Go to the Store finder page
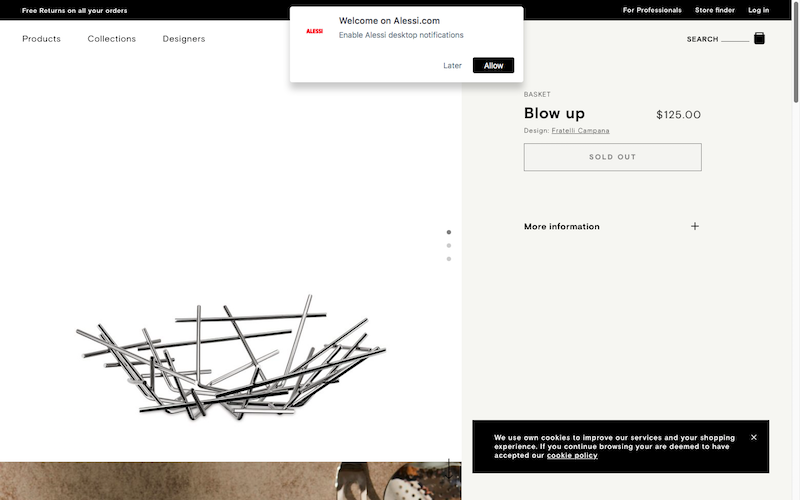800x500 pixels. [715, 10]
